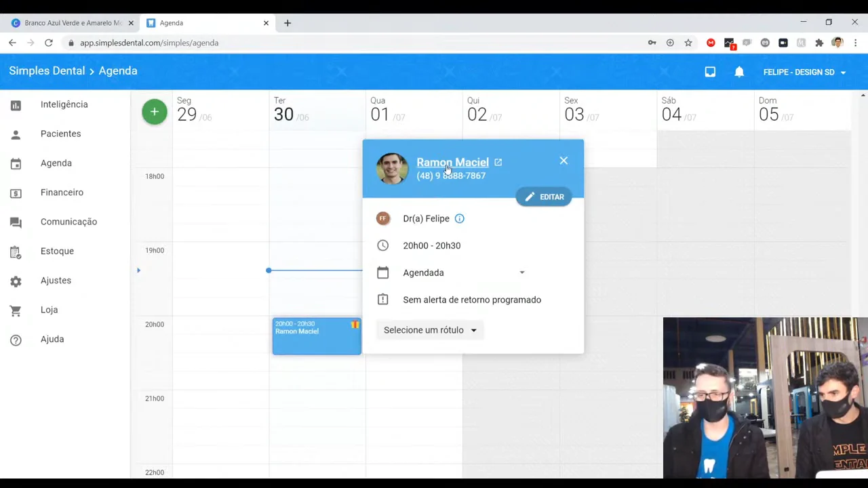The height and width of the screenshot is (488, 868).
Task: Open the notifications bell icon
Action: (739, 72)
